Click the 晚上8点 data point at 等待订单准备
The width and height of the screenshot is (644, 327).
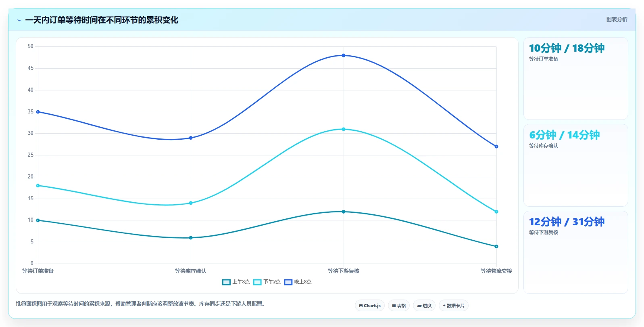click(38, 112)
